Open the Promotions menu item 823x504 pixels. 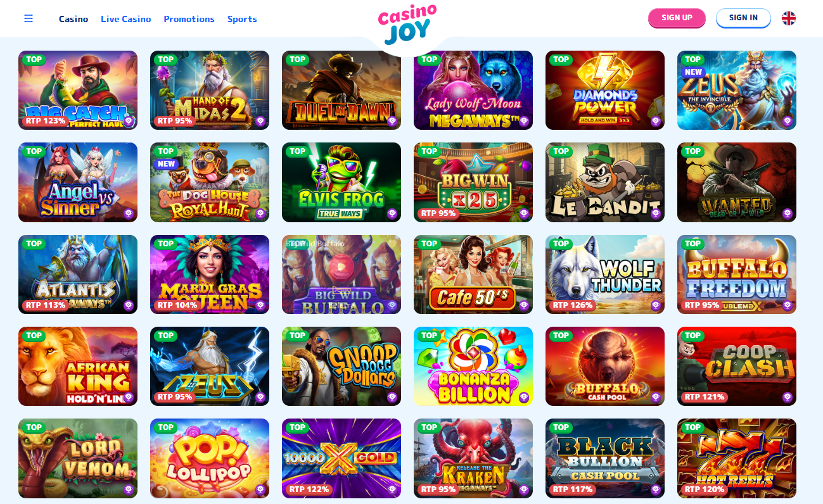[x=189, y=19]
